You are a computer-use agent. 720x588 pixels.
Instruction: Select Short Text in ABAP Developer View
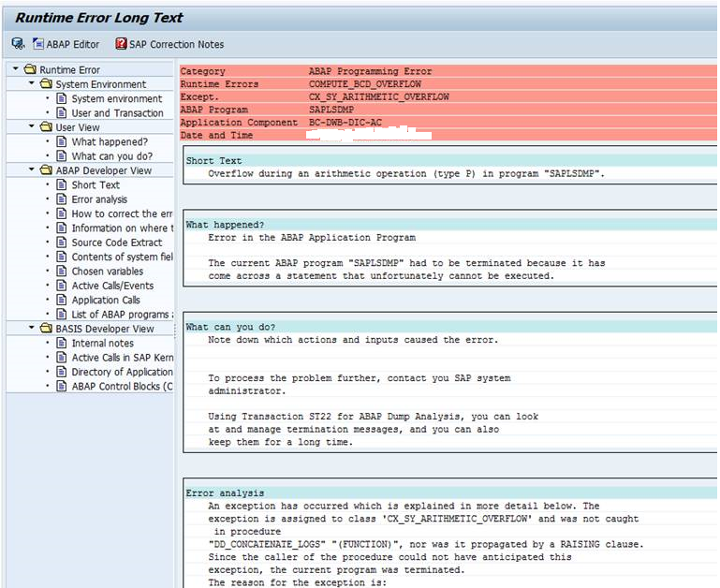point(96,184)
